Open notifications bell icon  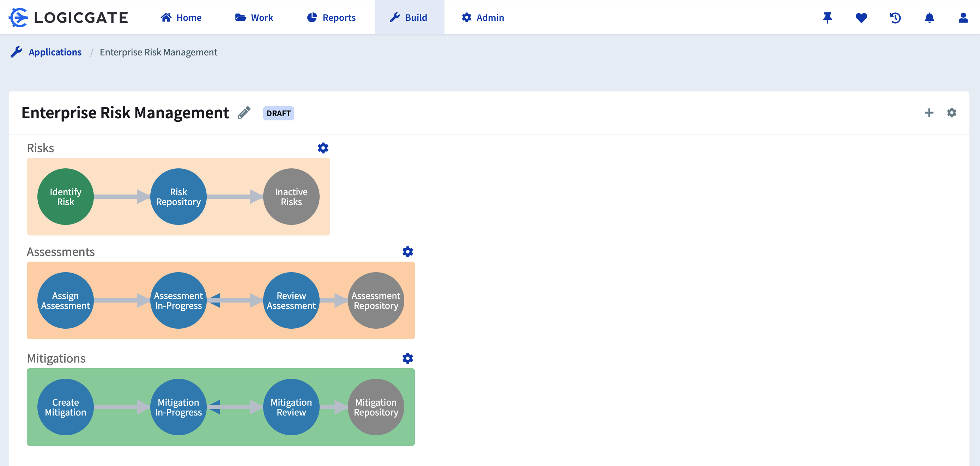(x=930, y=18)
